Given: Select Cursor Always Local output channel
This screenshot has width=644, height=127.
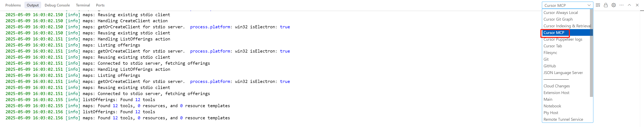Looking at the screenshot, I should 560,13.
